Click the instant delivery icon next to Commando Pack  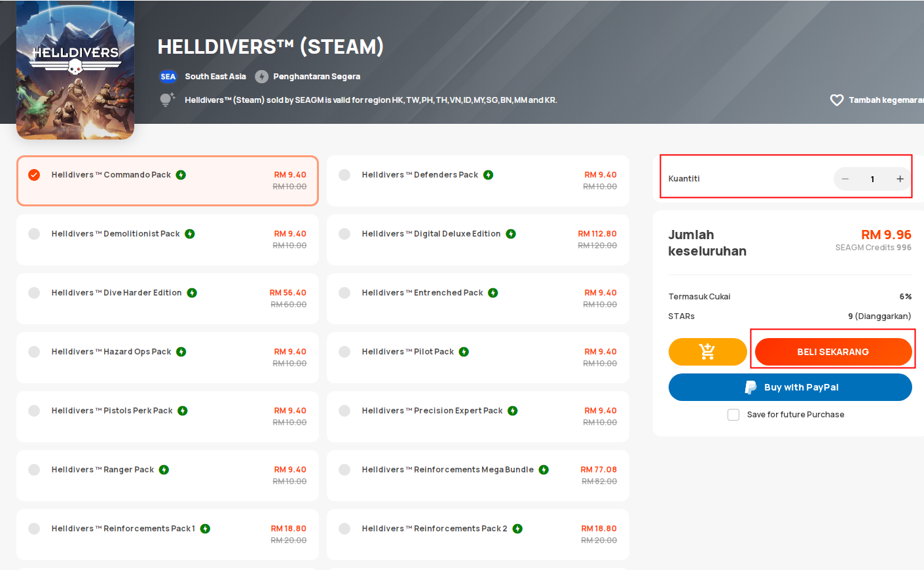(x=181, y=175)
